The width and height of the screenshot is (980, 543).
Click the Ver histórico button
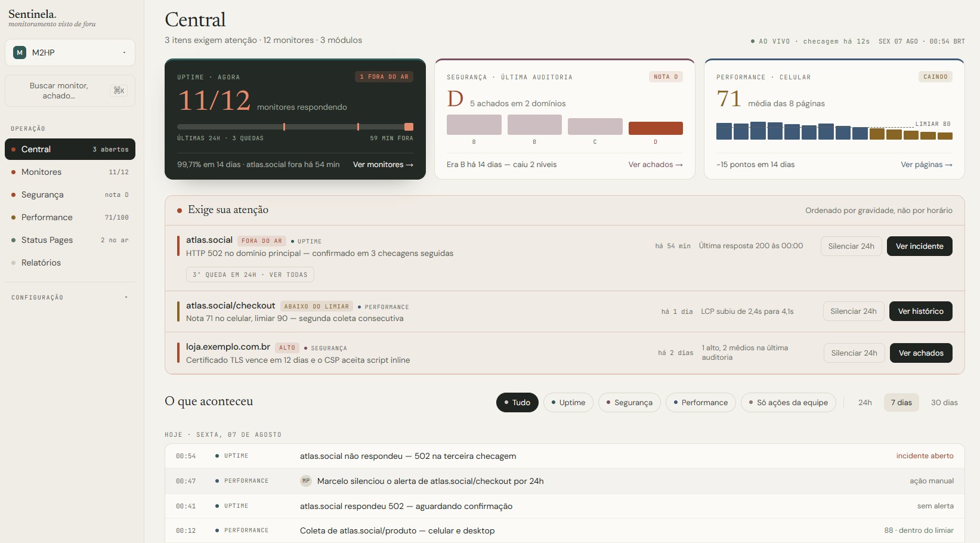(x=921, y=311)
